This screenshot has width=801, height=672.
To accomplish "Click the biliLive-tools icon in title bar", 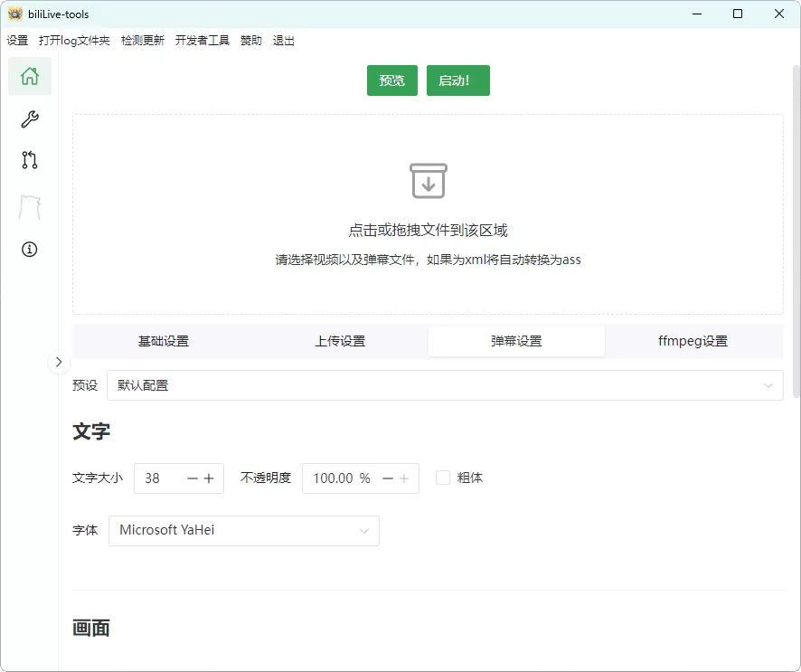I will click(x=15, y=14).
